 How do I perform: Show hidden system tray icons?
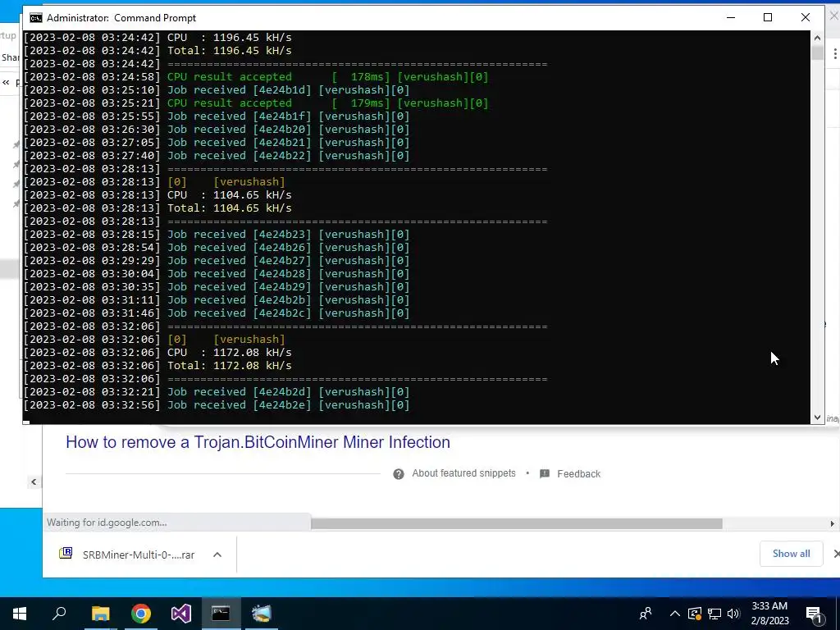pyautogui.click(x=675, y=614)
